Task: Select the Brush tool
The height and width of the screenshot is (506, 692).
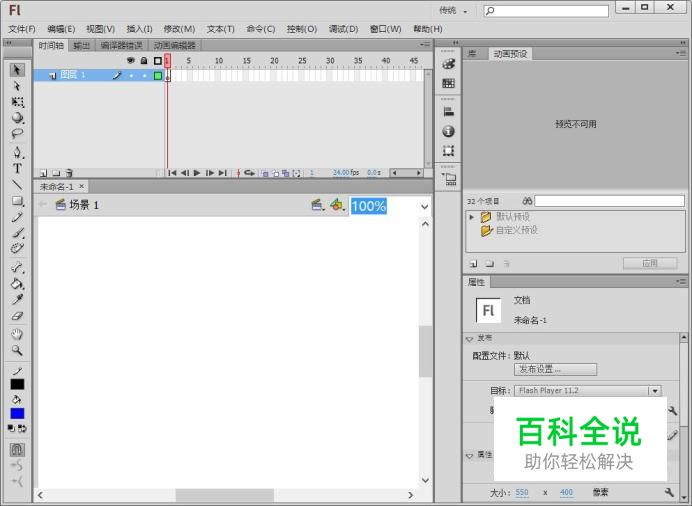Action: [x=17, y=232]
